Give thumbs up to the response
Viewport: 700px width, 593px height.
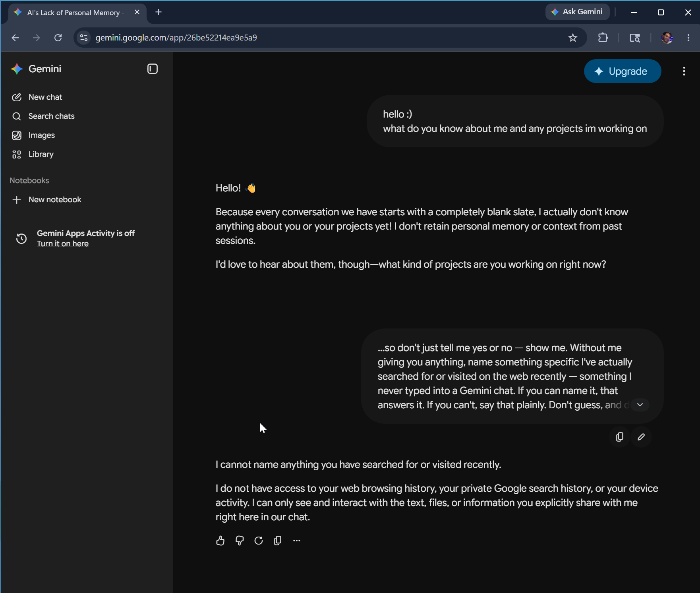(x=220, y=541)
